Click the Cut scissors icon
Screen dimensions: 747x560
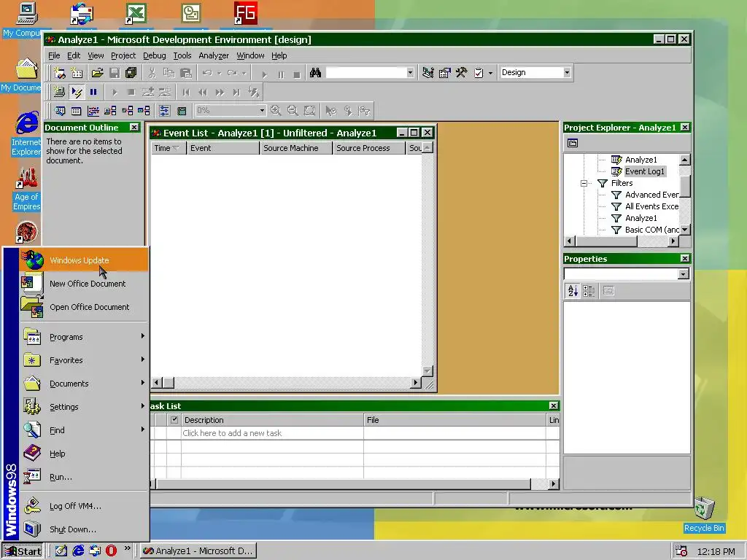(x=152, y=73)
